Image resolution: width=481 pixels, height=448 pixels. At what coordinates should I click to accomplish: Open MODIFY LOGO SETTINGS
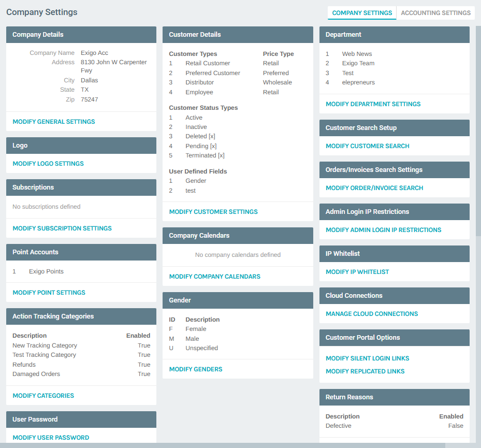(48, 163)
